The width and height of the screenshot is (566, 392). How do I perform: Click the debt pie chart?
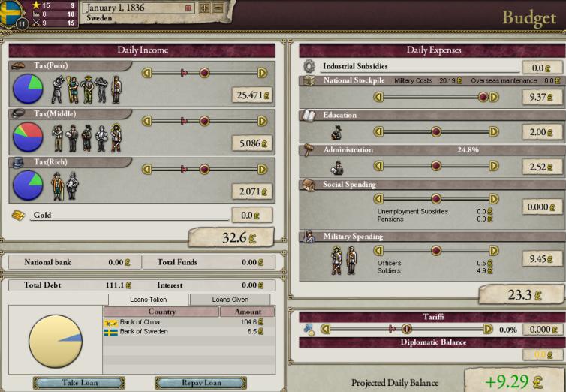(56, 341)
